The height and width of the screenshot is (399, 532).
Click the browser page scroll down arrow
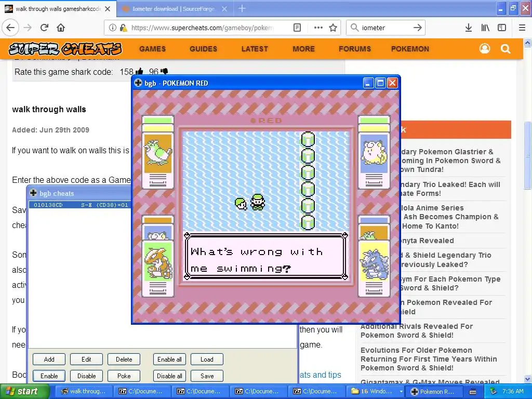point(527,379)
